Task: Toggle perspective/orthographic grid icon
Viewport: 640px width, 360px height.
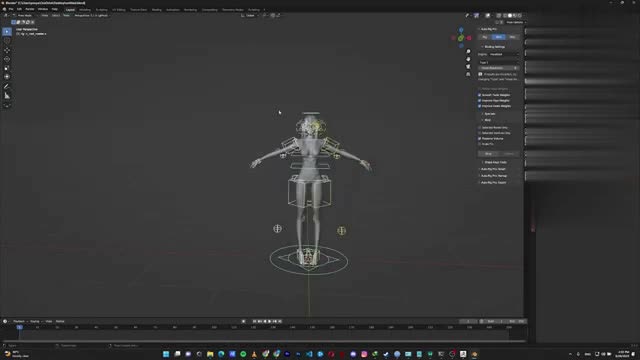Action: [468, 74]
